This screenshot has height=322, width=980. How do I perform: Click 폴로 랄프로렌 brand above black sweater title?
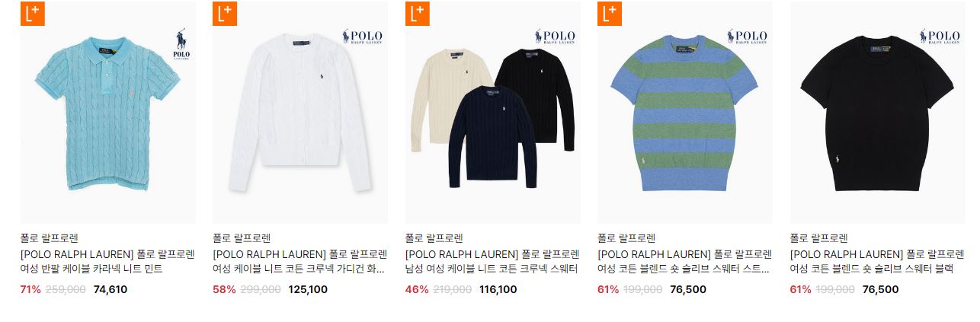pos(819,238)
